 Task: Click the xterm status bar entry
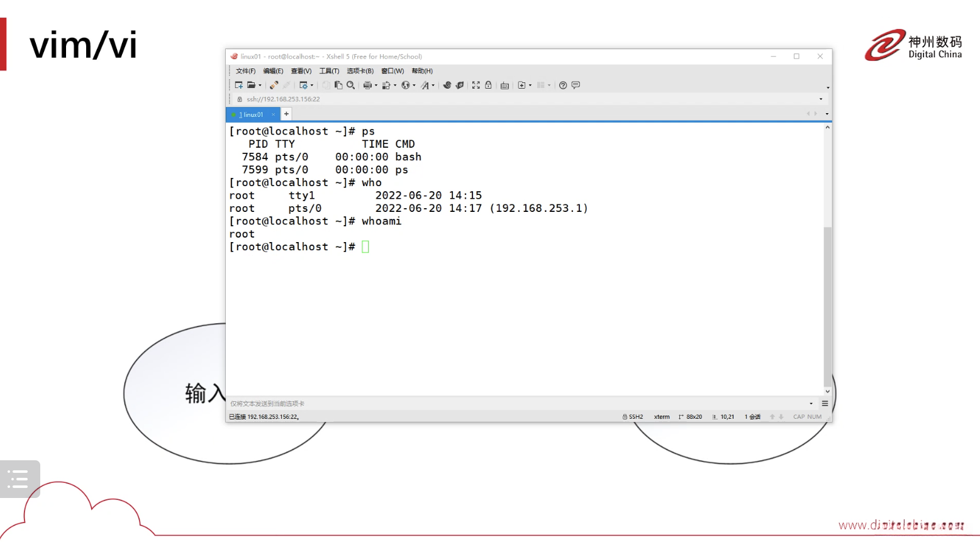pos(662,417)
